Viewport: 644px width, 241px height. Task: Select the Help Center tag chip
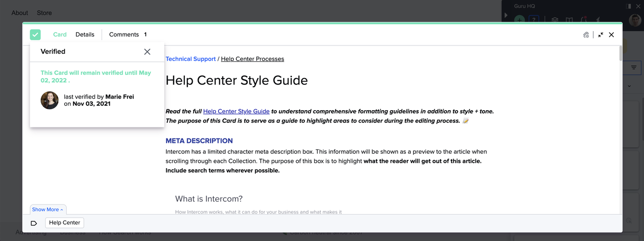(65, 223)
